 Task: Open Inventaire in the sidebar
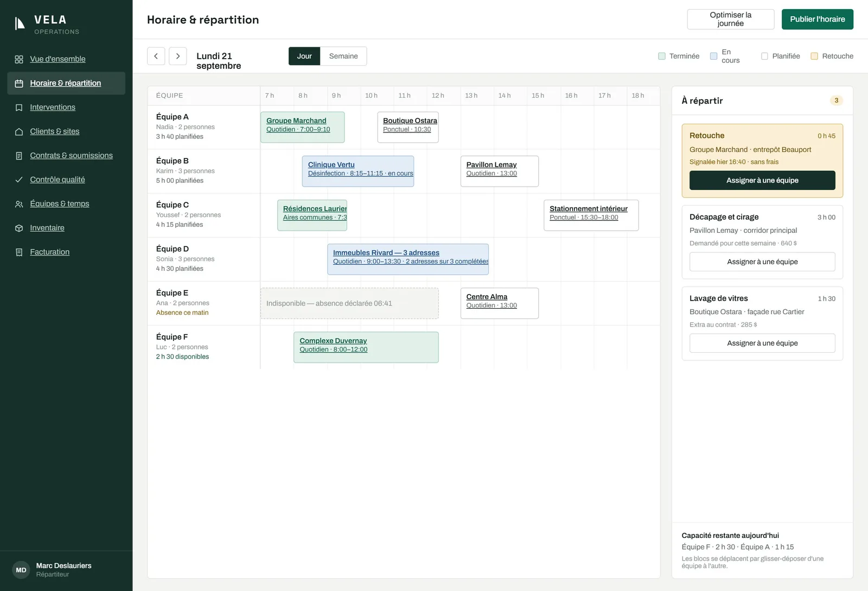(66, 228)
